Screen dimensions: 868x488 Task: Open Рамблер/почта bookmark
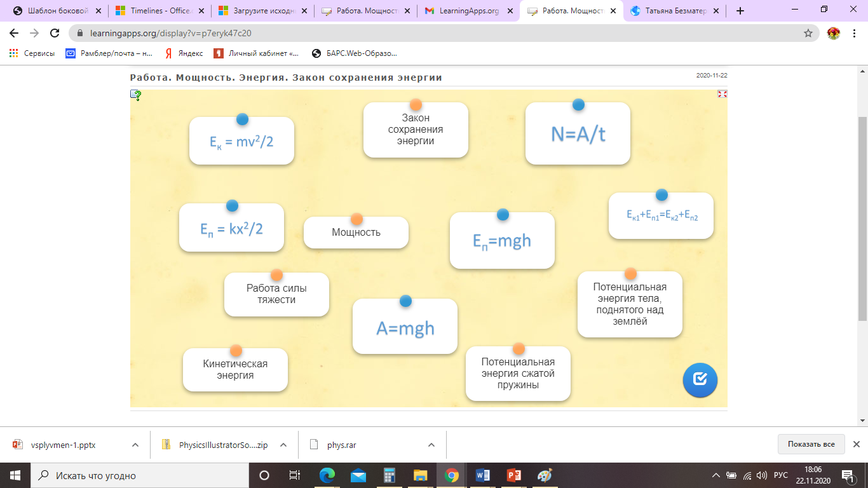[109, 53]
